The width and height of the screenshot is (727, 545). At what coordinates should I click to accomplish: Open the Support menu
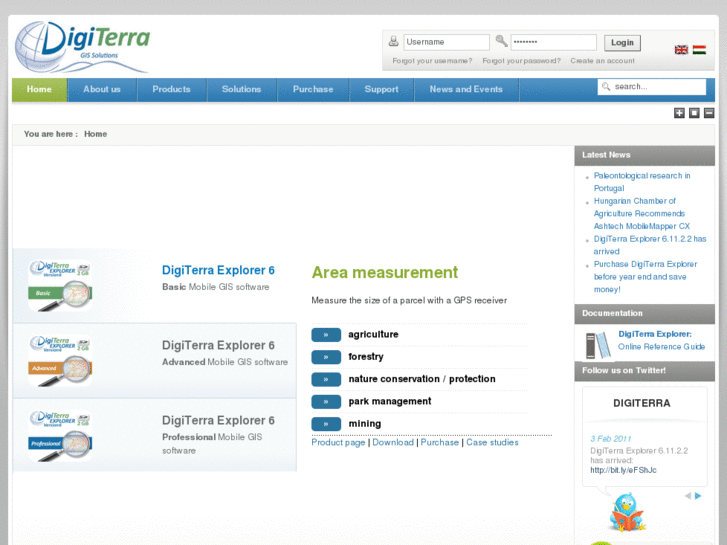[382, 90]
